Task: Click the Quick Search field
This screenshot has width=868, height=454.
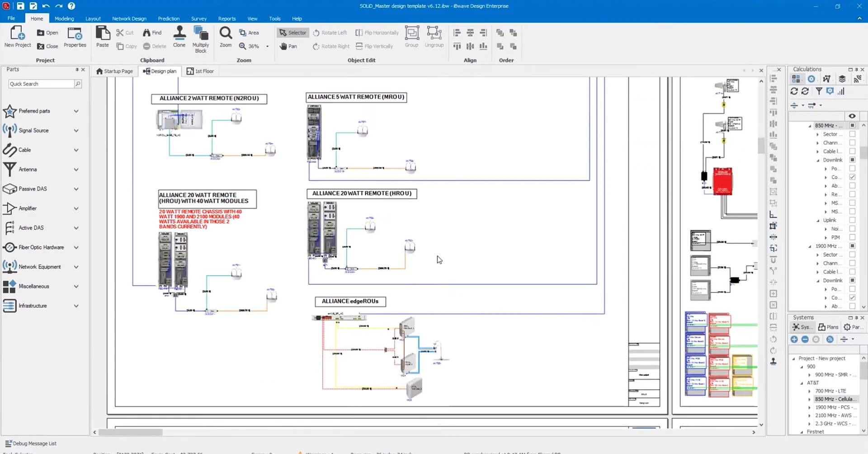Action: (41, 84)
